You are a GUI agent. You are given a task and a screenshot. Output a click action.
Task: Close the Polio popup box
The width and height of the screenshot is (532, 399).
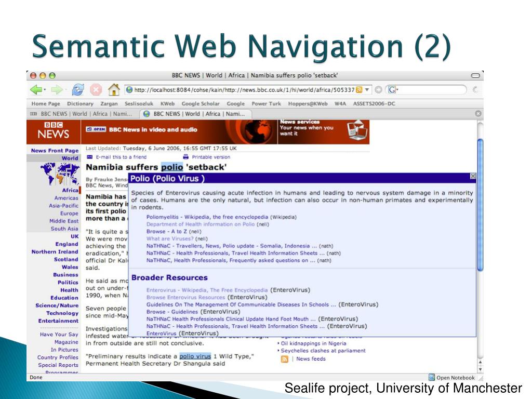click(x=473, y=176)
